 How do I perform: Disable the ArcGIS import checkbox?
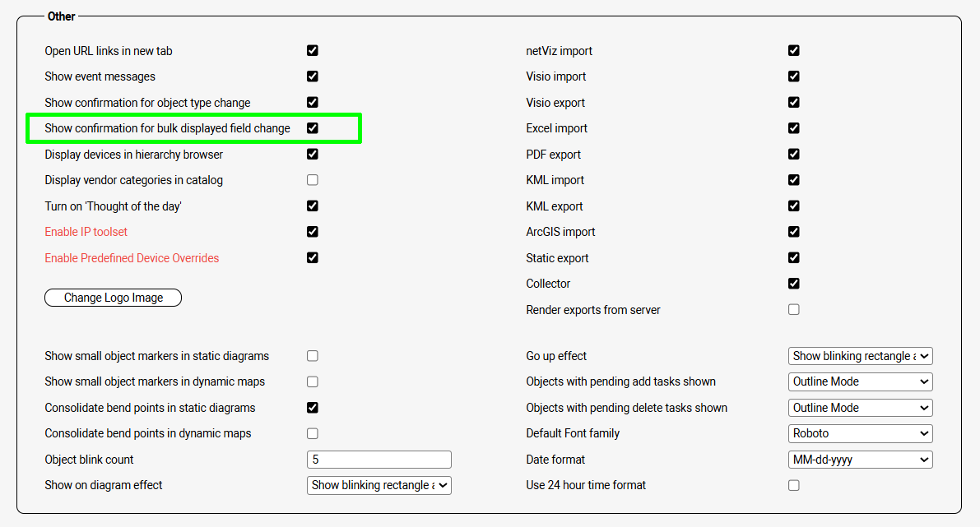tap(794, 232)
